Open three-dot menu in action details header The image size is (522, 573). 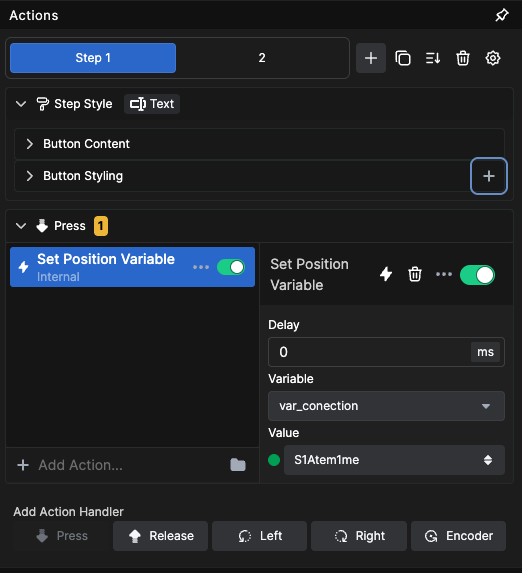[x=444, y=274]
